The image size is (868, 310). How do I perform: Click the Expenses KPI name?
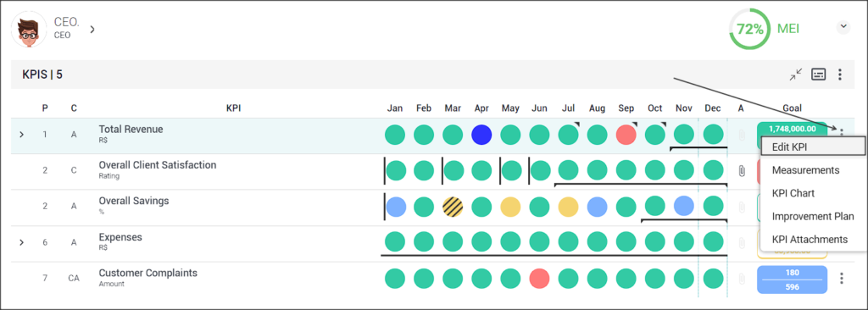tap(120, 237)
